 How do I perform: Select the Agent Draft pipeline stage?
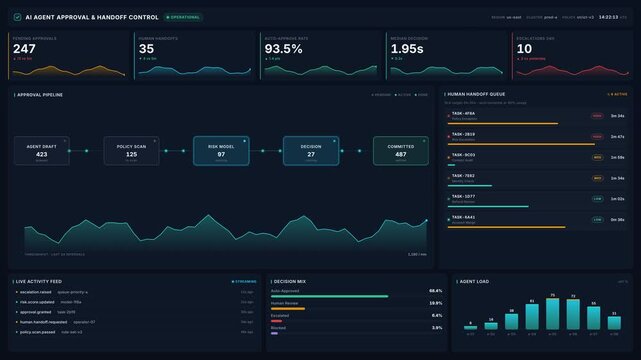coord(42,151)
